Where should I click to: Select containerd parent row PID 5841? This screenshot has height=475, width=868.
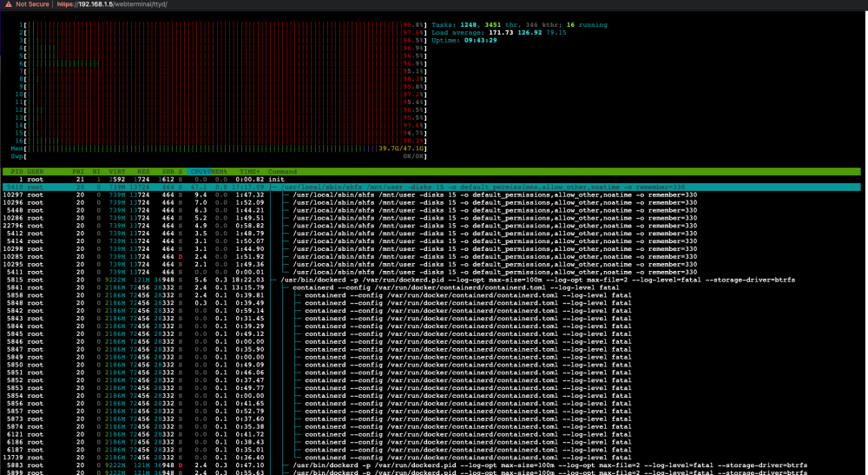(x=431, y=288)
